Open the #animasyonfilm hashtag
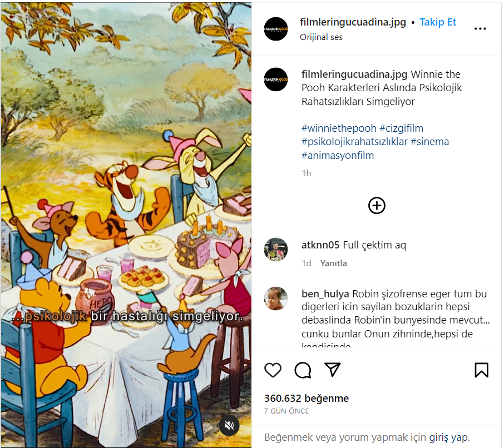The image size is (504, 448). click(x=338, y=156)
